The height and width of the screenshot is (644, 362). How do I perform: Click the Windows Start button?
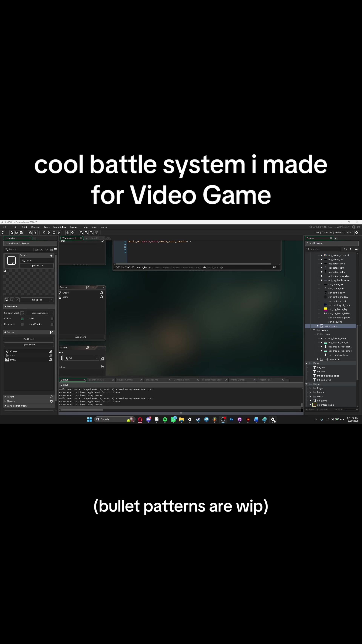89,420
